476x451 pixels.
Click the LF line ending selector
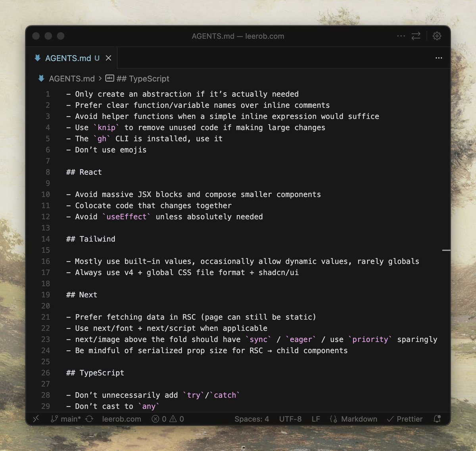[x=316, y=419]
